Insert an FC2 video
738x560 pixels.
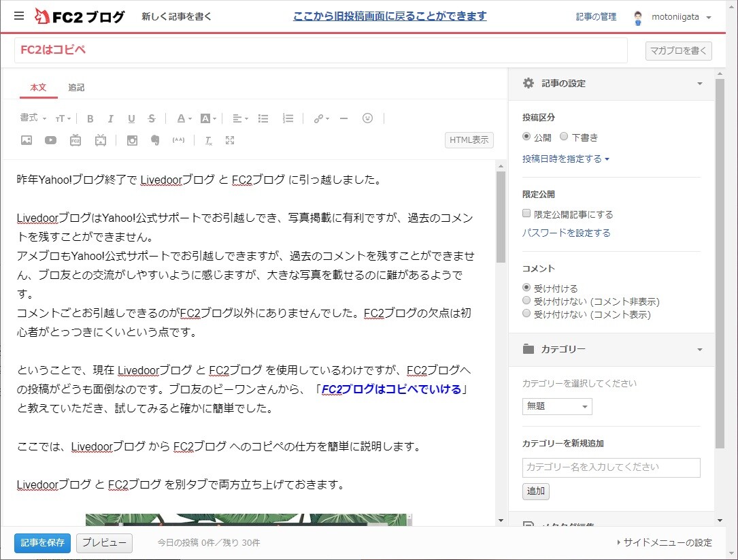[x=76, y=140]
